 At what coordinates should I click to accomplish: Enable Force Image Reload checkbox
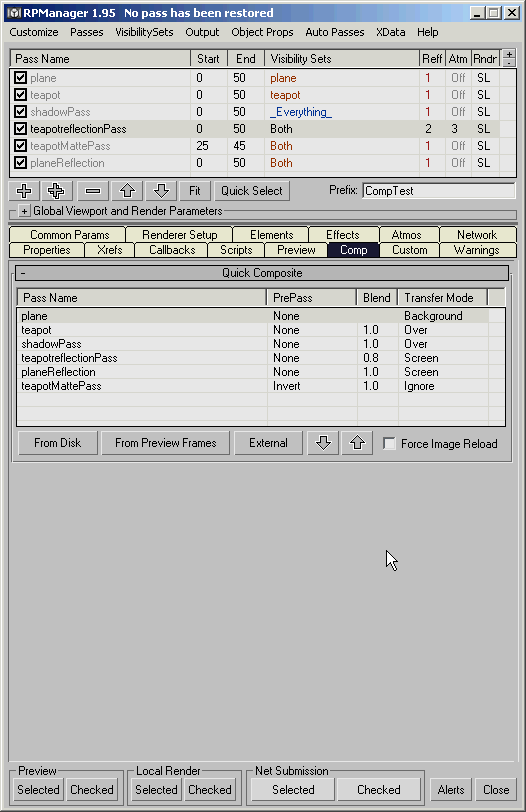click(389, 444)
